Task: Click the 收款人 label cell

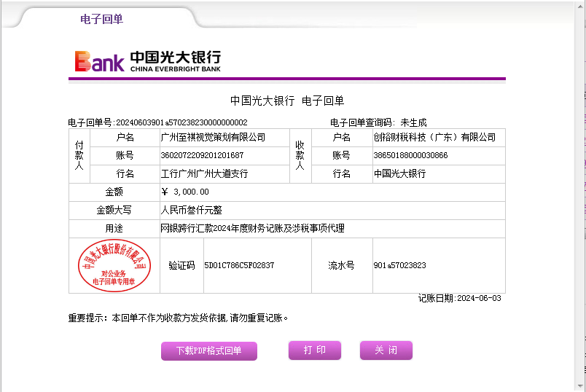Action: 300,155
